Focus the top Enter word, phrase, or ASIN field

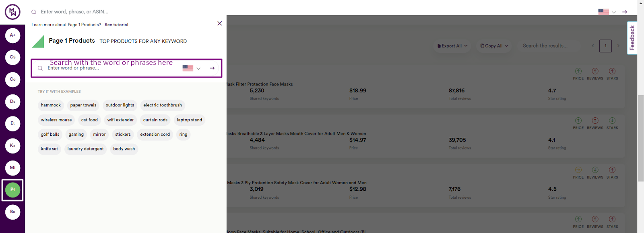pyautogui.click(x=74, y=12)
